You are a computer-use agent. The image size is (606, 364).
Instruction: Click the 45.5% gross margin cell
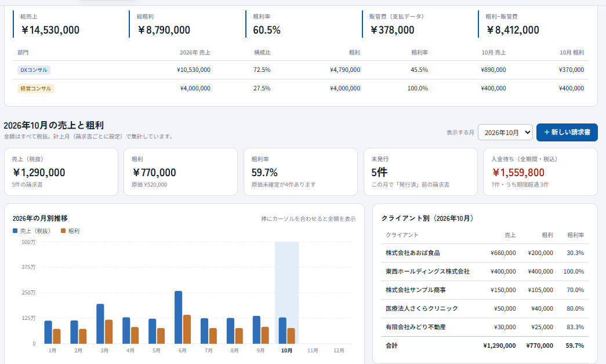coord(419,70)
